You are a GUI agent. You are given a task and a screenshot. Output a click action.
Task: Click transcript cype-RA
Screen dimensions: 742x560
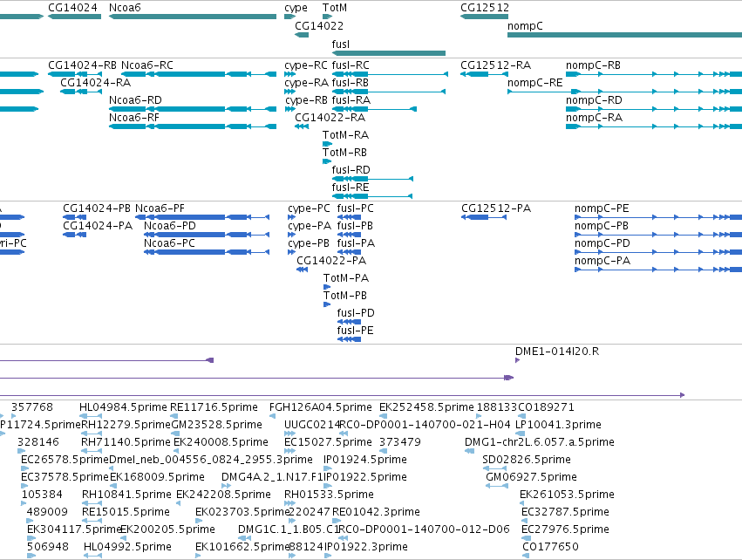tap(290, 92)
